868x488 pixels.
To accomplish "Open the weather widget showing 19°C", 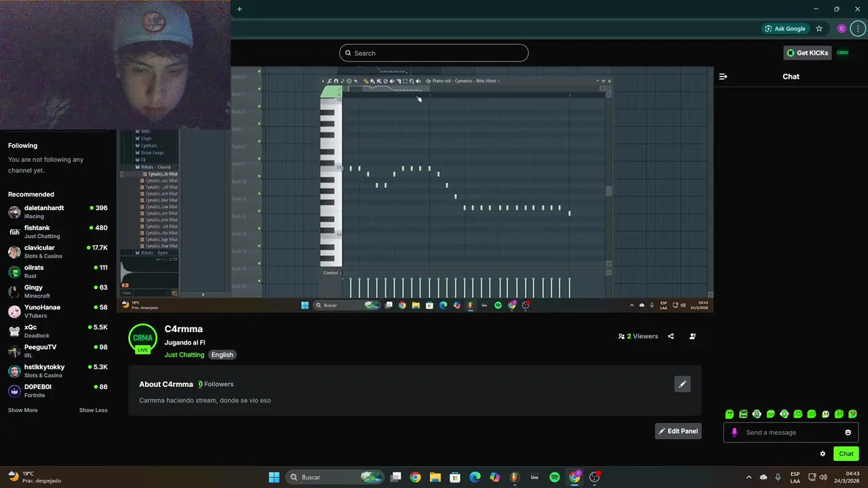I will point(35,477).
